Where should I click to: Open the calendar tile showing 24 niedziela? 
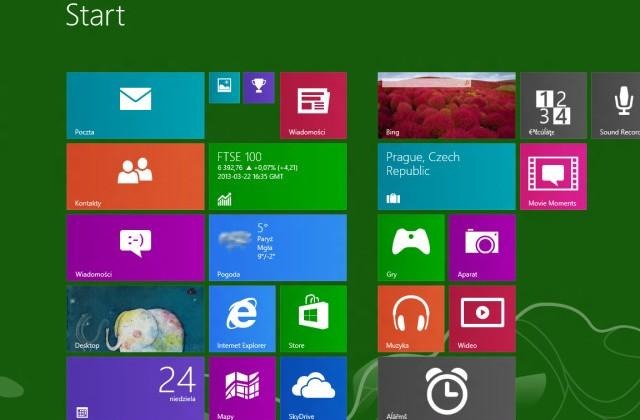(x=136, y=389)
